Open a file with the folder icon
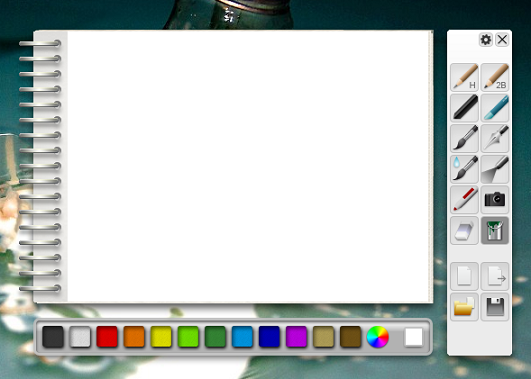531x379 pixels. pos(464,307)
